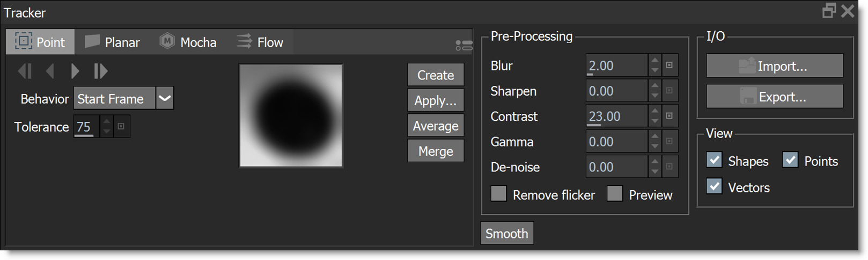Click the track to last frame icon
868x260 pixels.
(100, 71)
